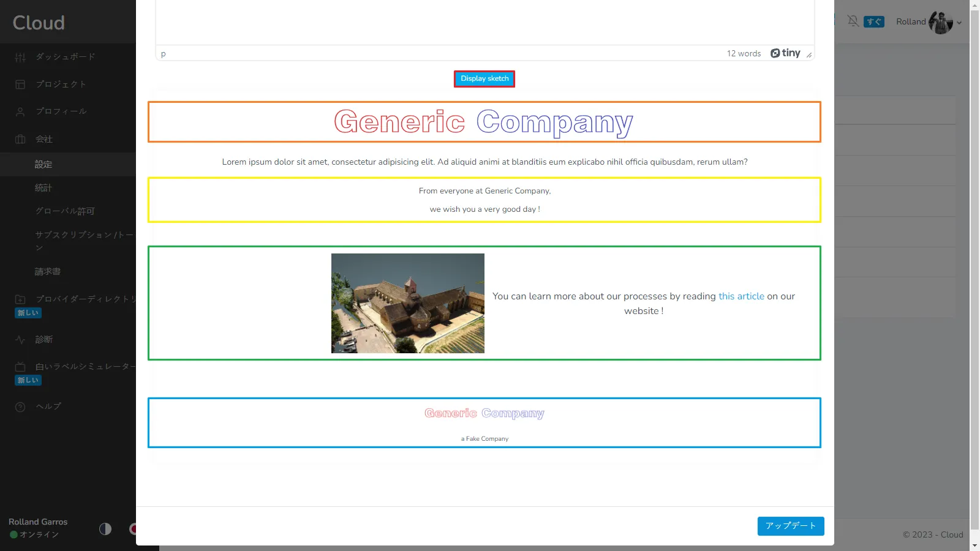Viewport: 980px width, 551px height.
Task: Click the 診断 pulse icon
Action: click(x=20, y=340)
